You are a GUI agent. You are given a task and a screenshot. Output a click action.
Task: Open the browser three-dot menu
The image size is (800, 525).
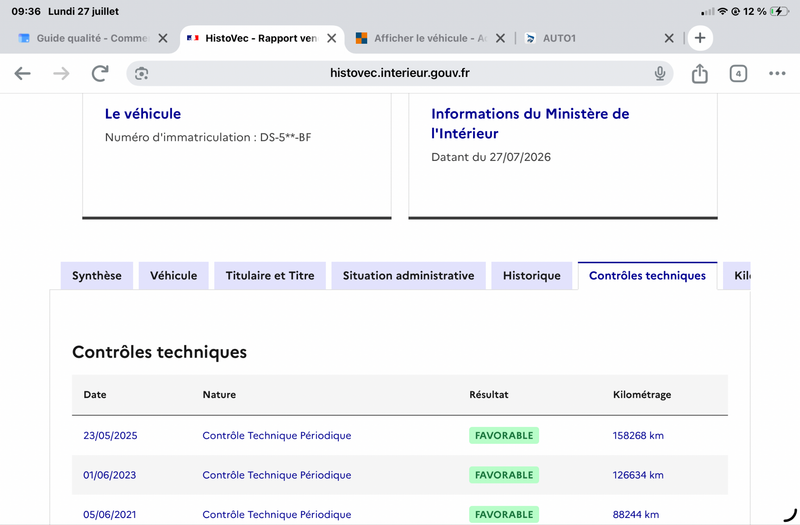coord(777,73)
